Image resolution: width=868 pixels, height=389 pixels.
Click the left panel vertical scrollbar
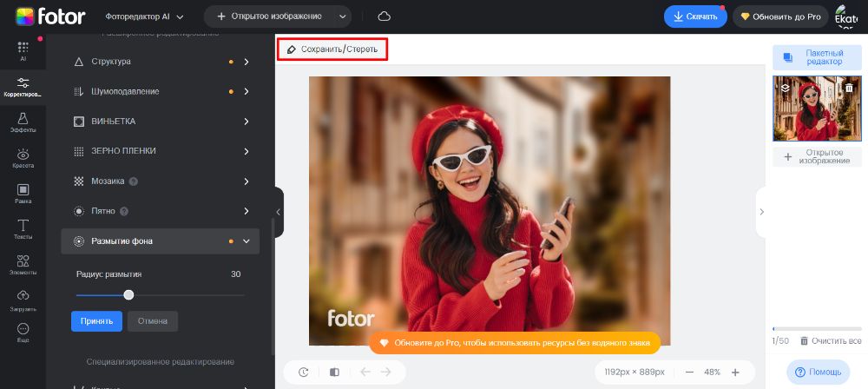pyautogui.click(x=272, y=288)
